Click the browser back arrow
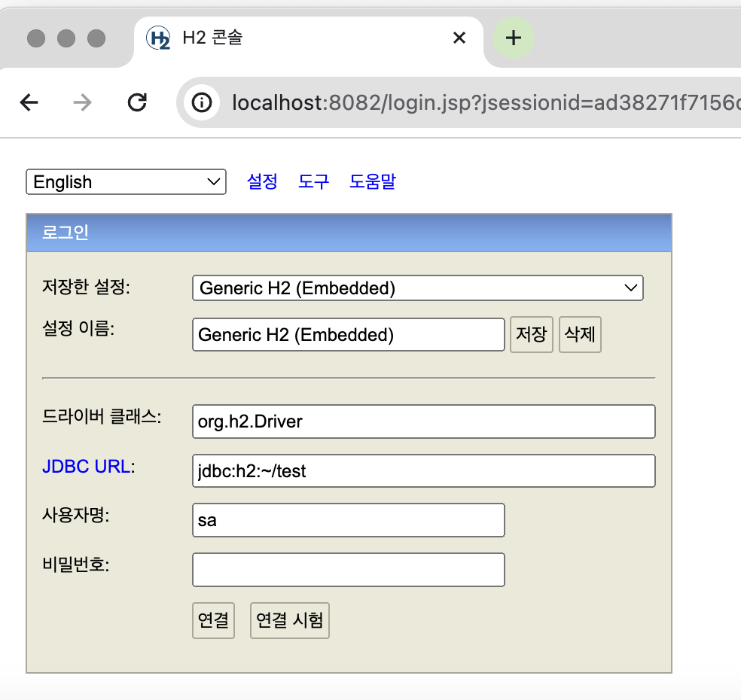Screen dimensions: 741x700 (x=29, y=102)
